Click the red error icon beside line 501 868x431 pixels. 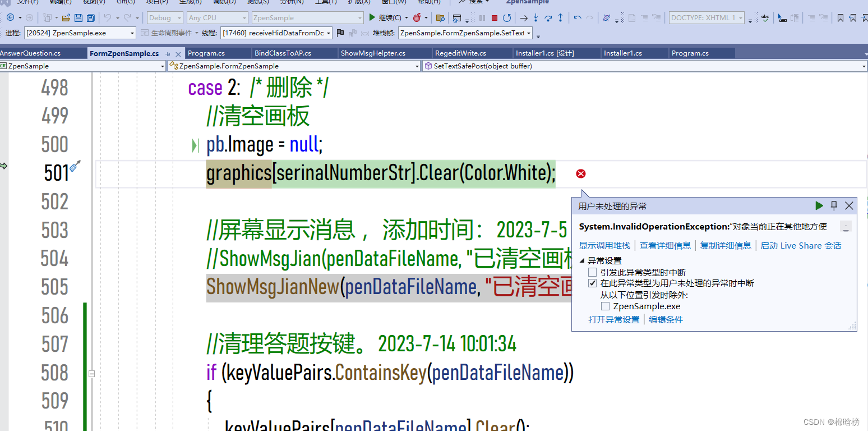(x=581, y=174)
